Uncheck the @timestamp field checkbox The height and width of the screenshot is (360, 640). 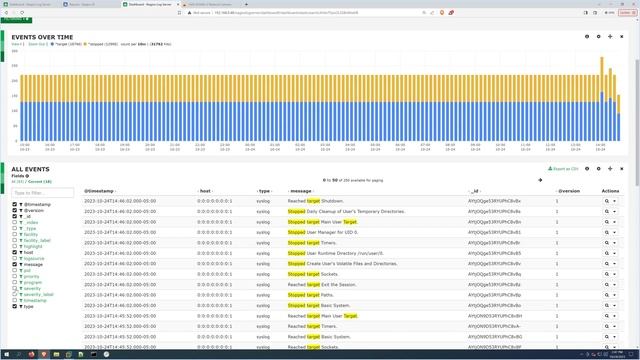[15, 204]
